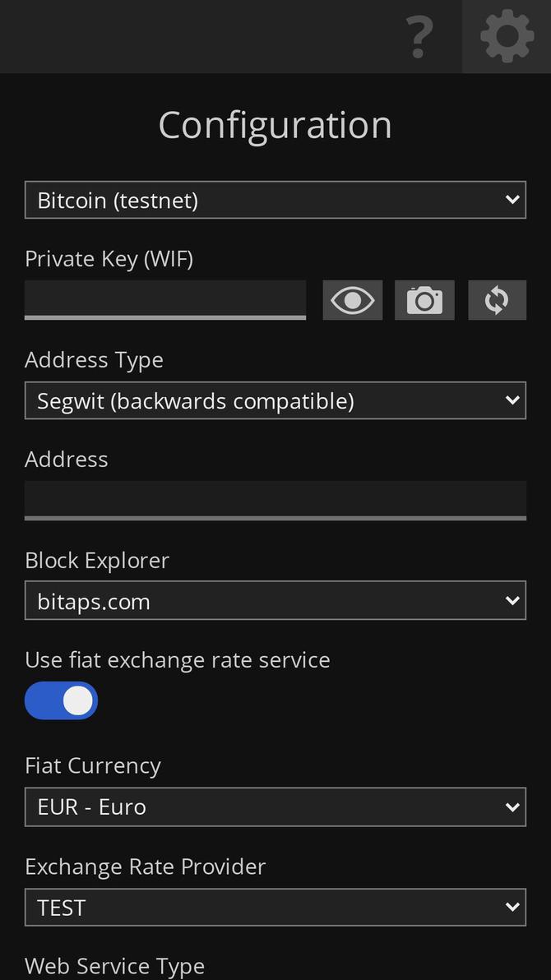Scan private key with camera icon

click(x=424, y=300)
